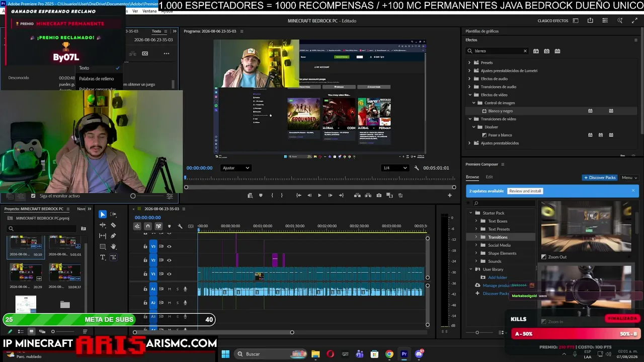Open the Ajustar zoom level dropdown
Screen dimensions: 644x362
(236, 168)
